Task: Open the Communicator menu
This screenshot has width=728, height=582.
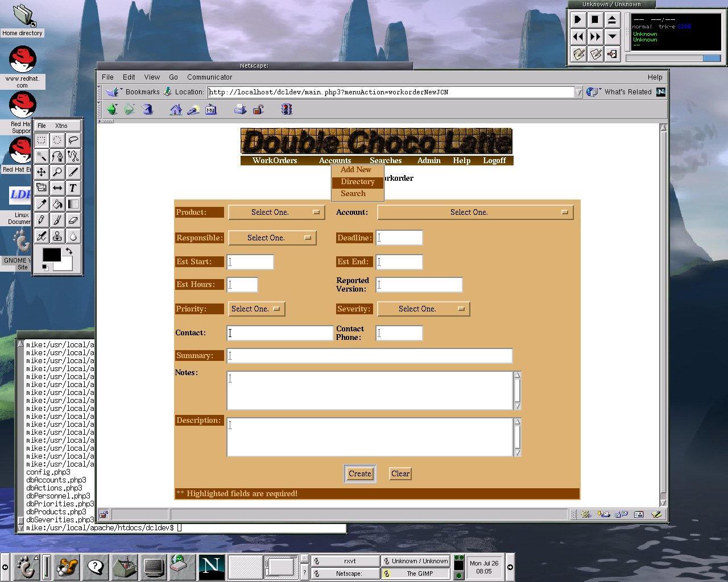Action: [x=209, y=77]
